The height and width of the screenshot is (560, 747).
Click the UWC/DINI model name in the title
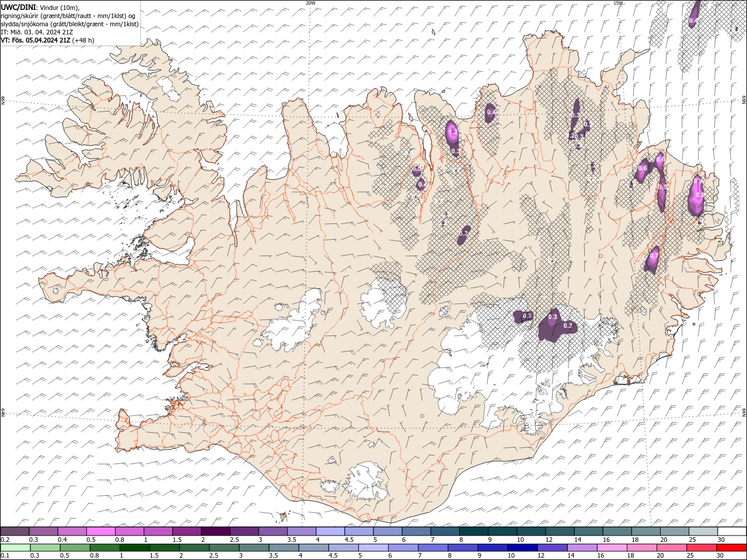(19, 7)
